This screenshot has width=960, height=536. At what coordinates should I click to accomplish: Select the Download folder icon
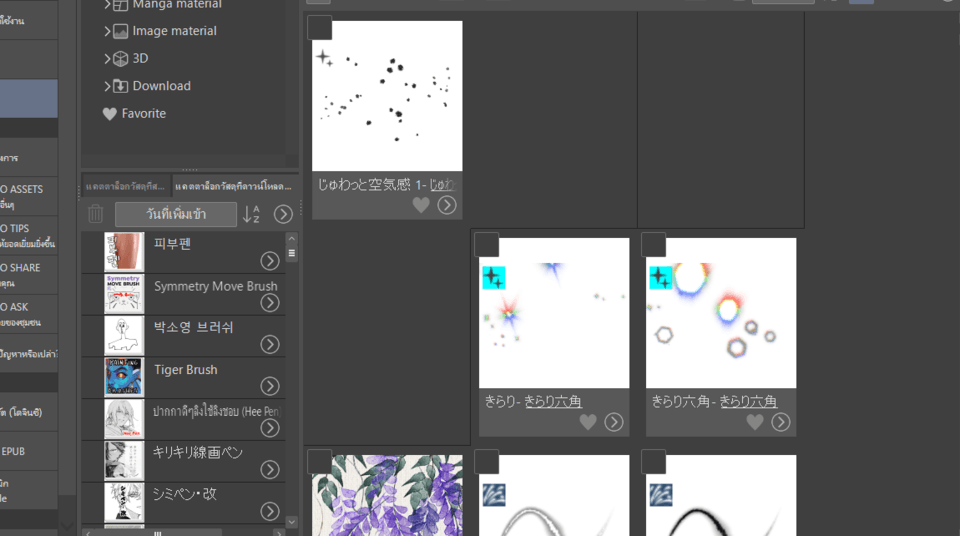pos(121,86)
